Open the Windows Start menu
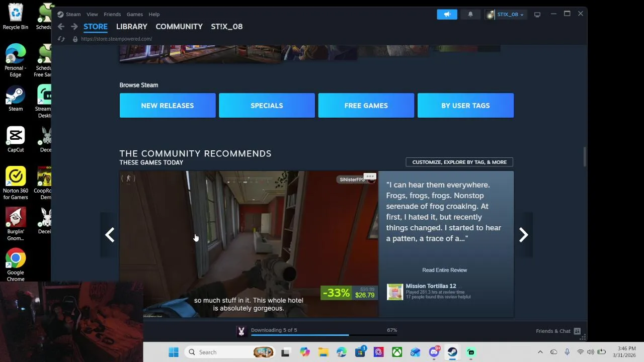 tap(174, 352)
